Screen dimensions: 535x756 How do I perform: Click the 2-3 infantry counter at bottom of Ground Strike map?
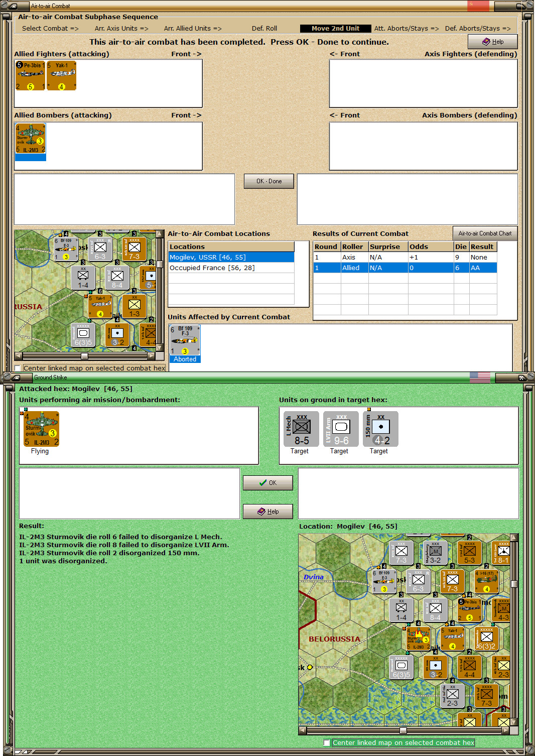coord(452,696)
